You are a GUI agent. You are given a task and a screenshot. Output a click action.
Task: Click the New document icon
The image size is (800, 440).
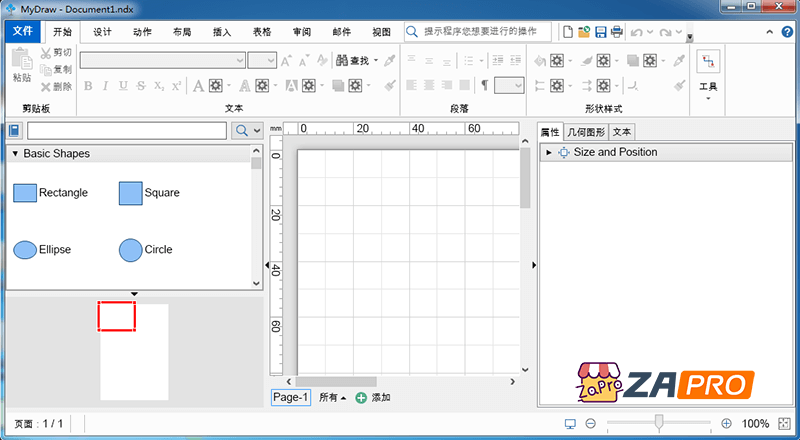tap(567, 32)
